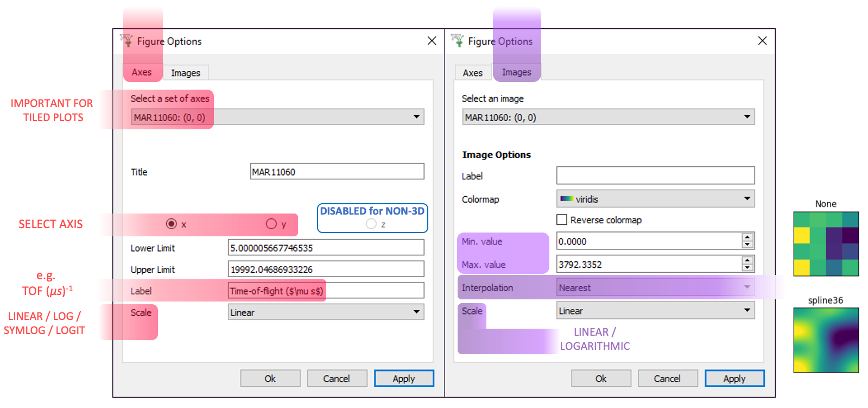Select the x axis radio button
The height and width of the screenshot is (408, 868).
[172, 224]
